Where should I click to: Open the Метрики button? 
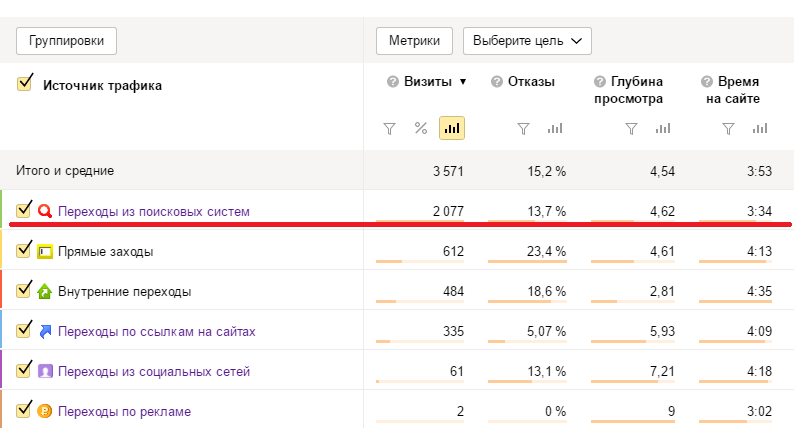[414, 41]
